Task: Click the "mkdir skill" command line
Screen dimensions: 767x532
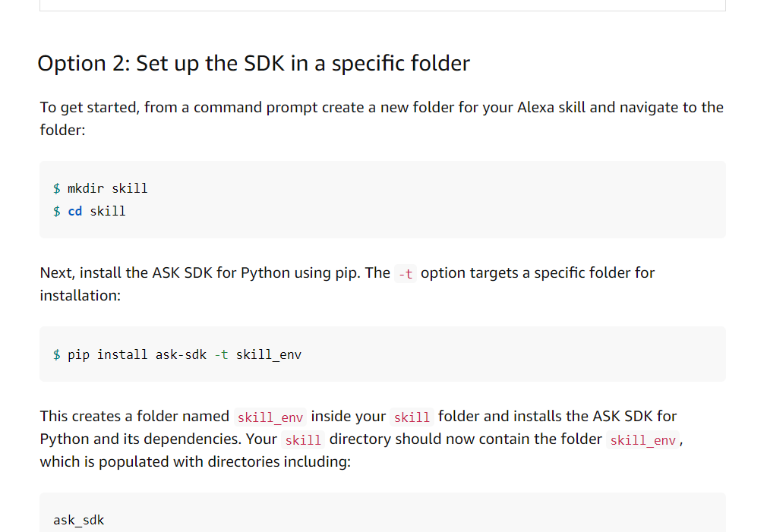Action: click(x=107, y=188)
